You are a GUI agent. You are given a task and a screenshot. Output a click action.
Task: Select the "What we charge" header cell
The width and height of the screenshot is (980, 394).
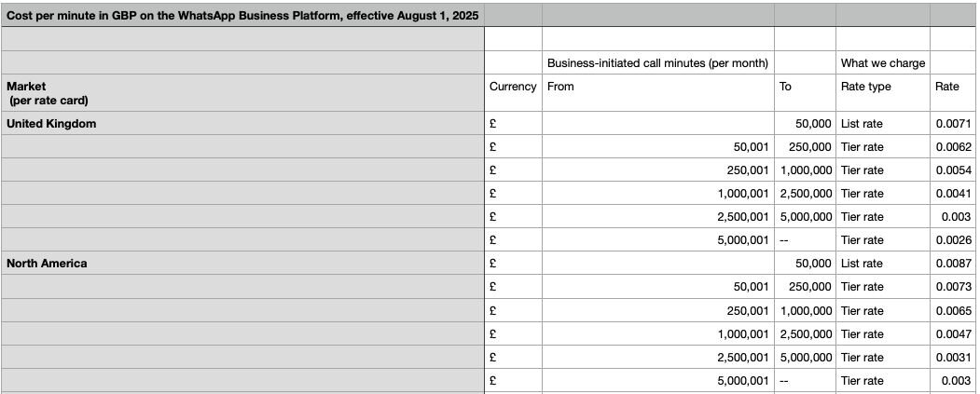pyautogui.click(x=882, y=63)
